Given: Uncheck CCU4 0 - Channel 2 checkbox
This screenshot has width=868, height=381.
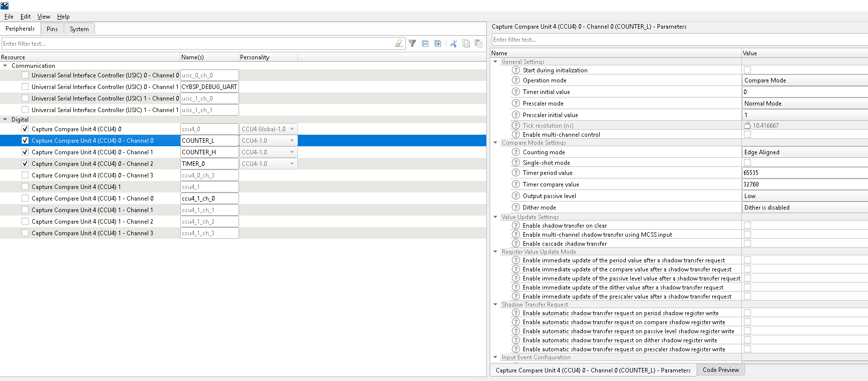Looking at the screenshot, I should (25, 163).
